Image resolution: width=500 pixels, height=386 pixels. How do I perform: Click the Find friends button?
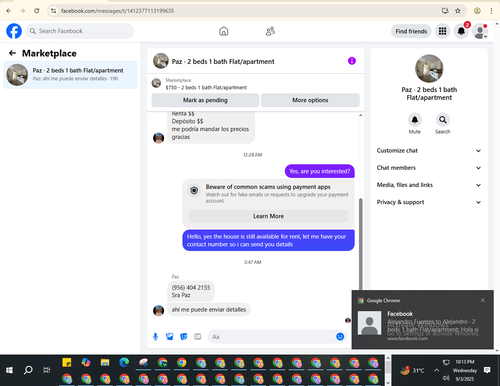[x=411, y=31]
